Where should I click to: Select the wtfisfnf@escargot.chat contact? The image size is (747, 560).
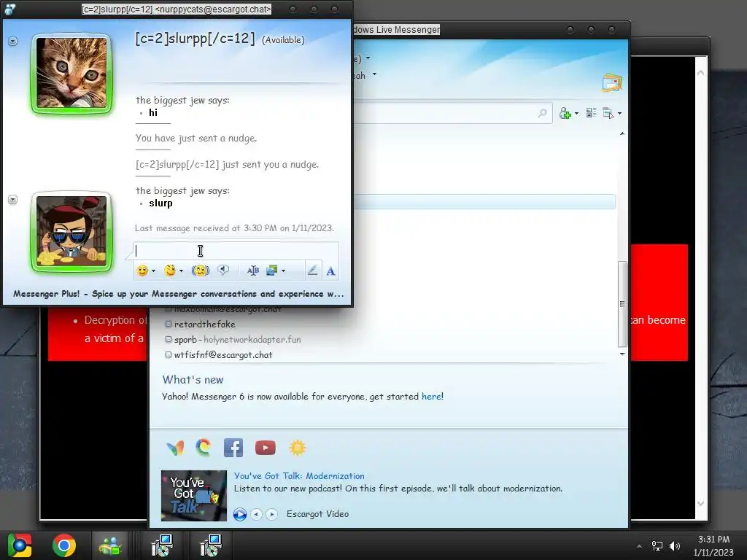(223, 355)
